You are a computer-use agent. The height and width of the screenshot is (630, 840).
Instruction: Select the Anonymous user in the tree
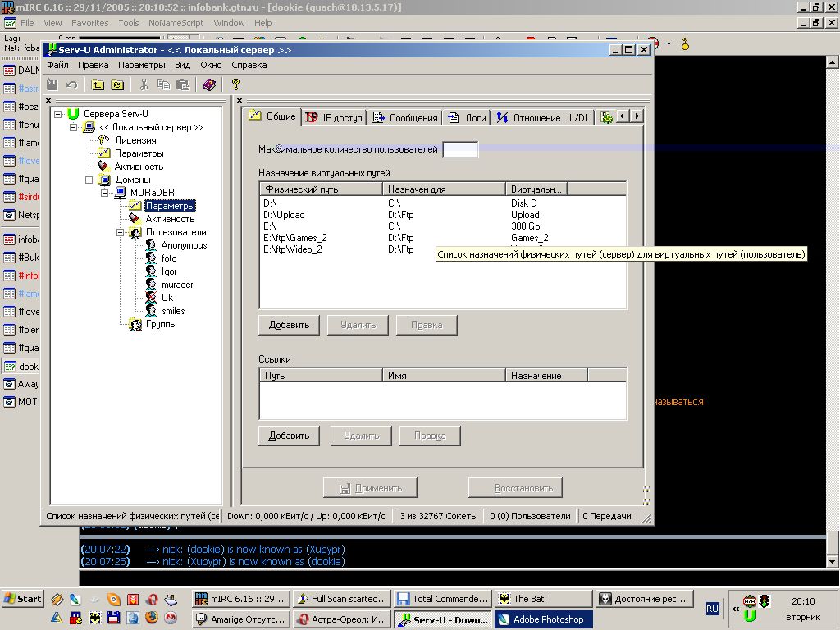pos(184,245)
